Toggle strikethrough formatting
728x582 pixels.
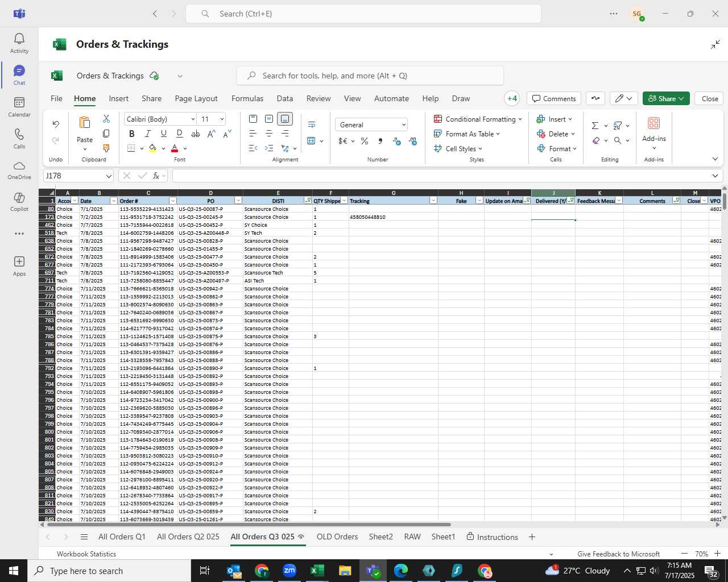[x=196, y=134]
